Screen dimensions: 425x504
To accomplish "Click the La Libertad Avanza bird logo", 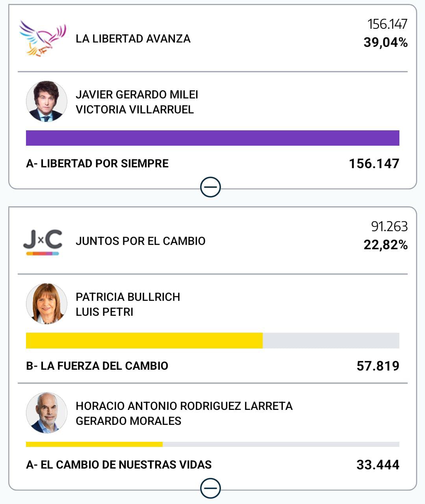I will [43, 39].
